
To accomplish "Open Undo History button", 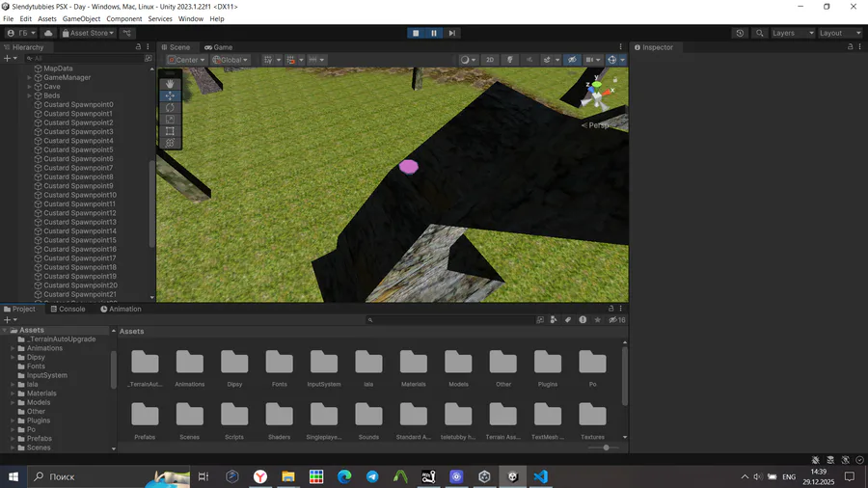I will [740, 33].
